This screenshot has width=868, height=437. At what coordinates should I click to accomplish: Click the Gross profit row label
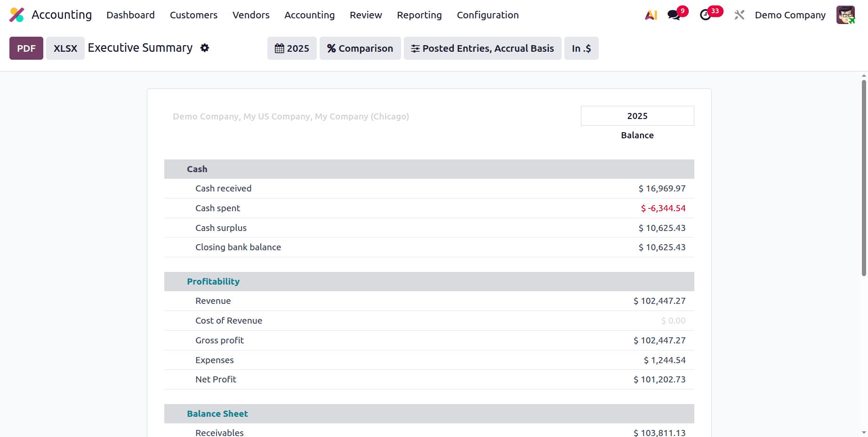coord(219,340)
